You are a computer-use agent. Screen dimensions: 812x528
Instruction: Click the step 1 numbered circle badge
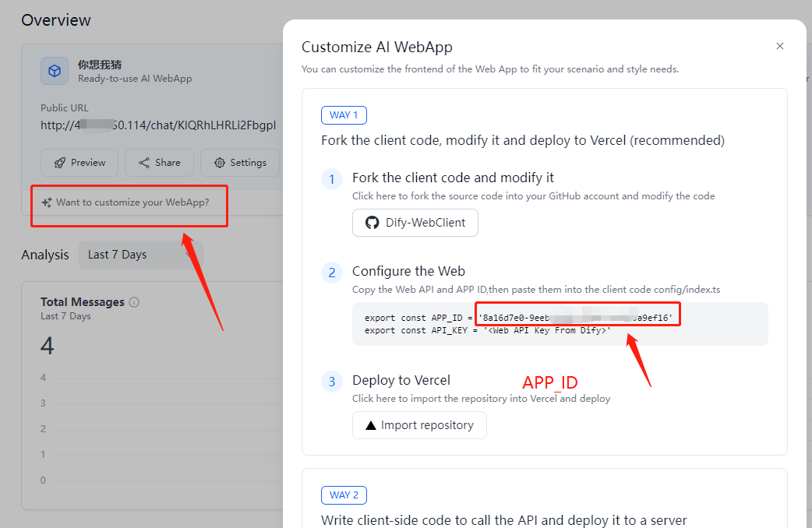click(332, 178)
